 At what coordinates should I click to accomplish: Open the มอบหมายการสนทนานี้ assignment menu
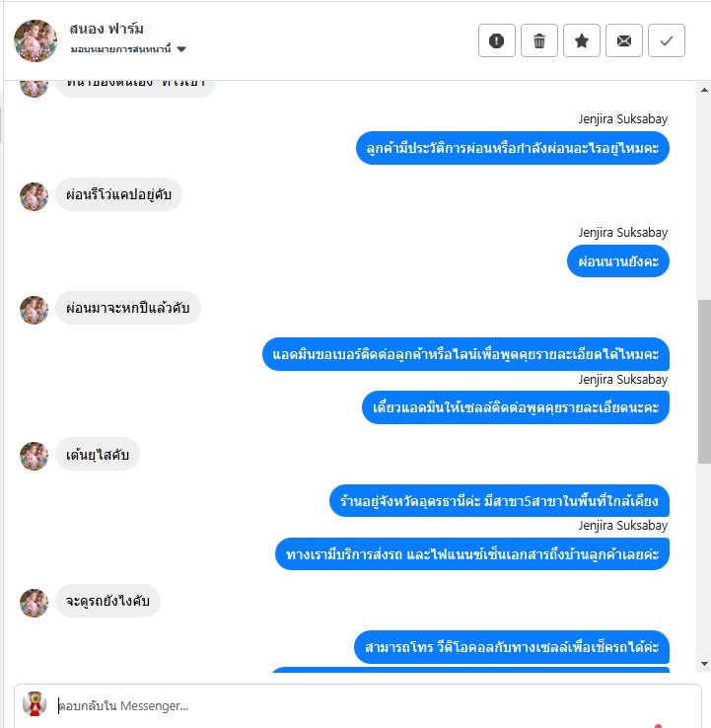tap(128, 48)
